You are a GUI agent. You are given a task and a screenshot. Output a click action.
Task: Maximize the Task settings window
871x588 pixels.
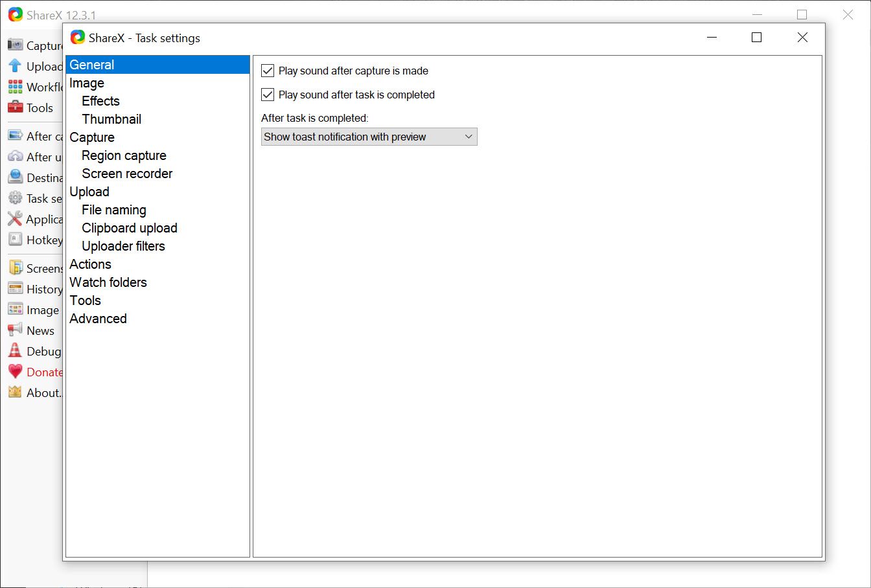pos(756,38)
